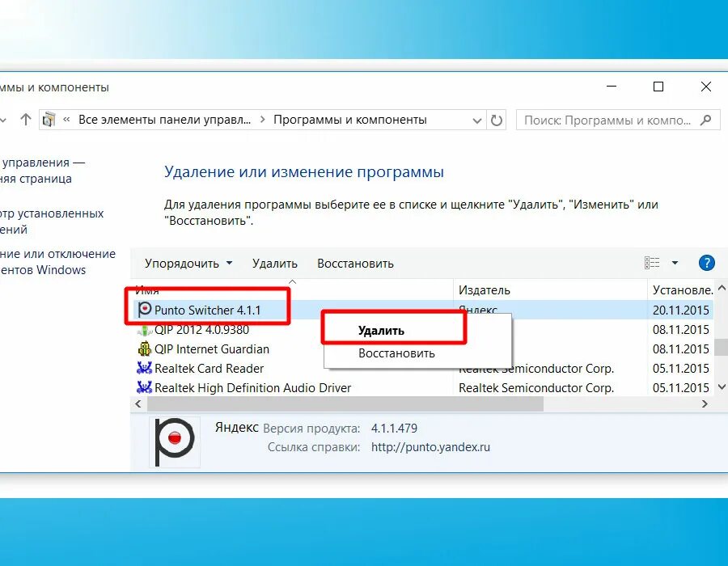This screenshot has width=728, height=566.
Task: Expand chevron after Все элементы панели управления
Action: pos(262,120)
